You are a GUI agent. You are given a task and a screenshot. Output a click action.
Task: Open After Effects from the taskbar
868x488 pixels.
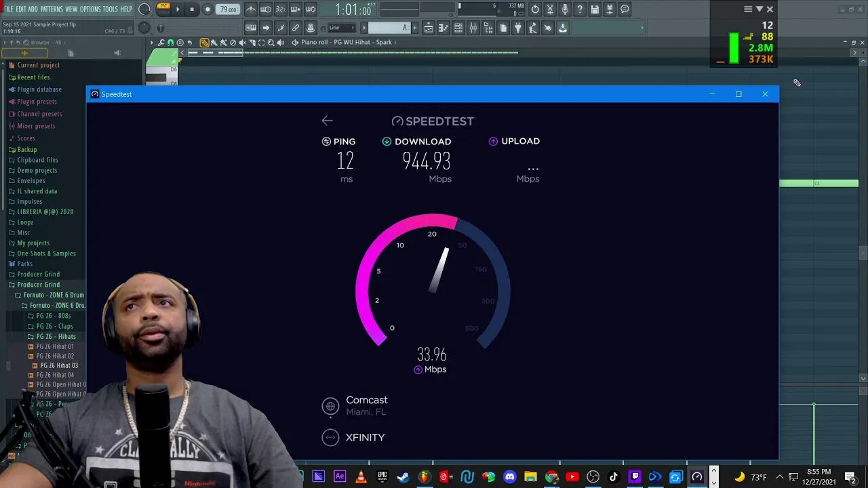pyautogui.click(x=340, y=477)
